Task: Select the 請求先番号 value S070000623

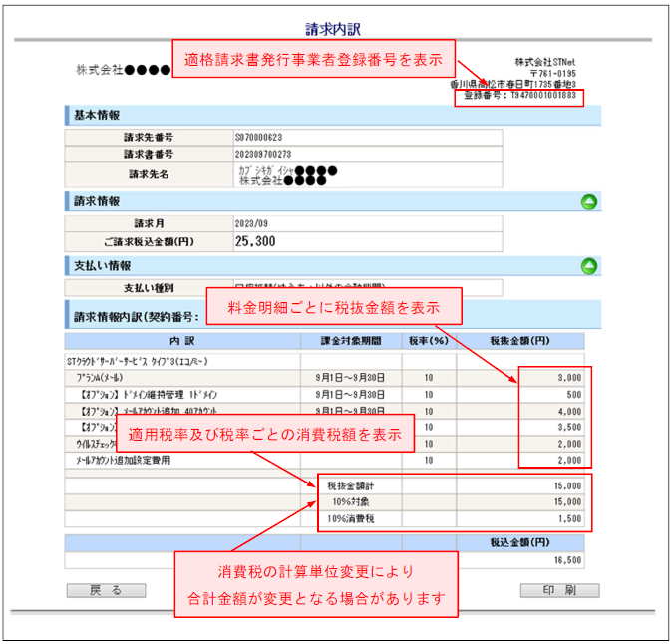Action: pos(258,138)
